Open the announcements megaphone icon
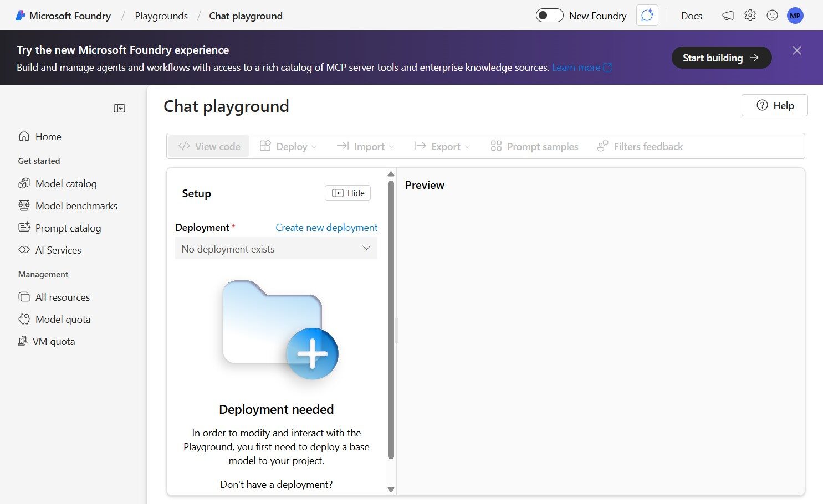Viewport: 823px width, 504px height. pos(728,16)
